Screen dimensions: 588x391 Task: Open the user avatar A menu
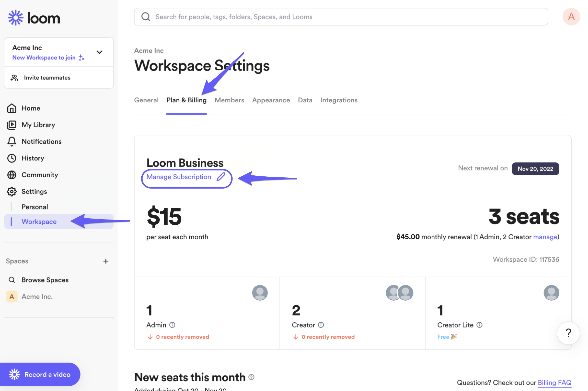point(571,17)
